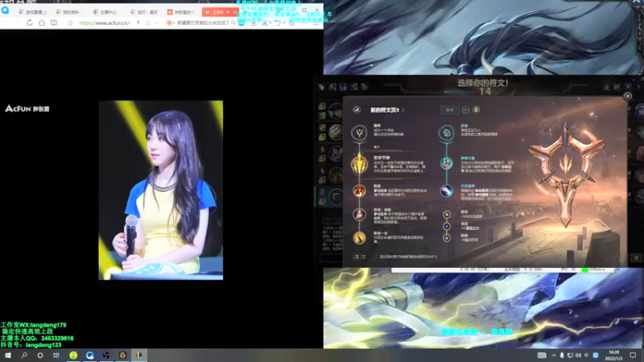The height and width of the screenshot is (362, 644).
Task: Click the scissors screenshot tool icon
Action: pos(265,23)
